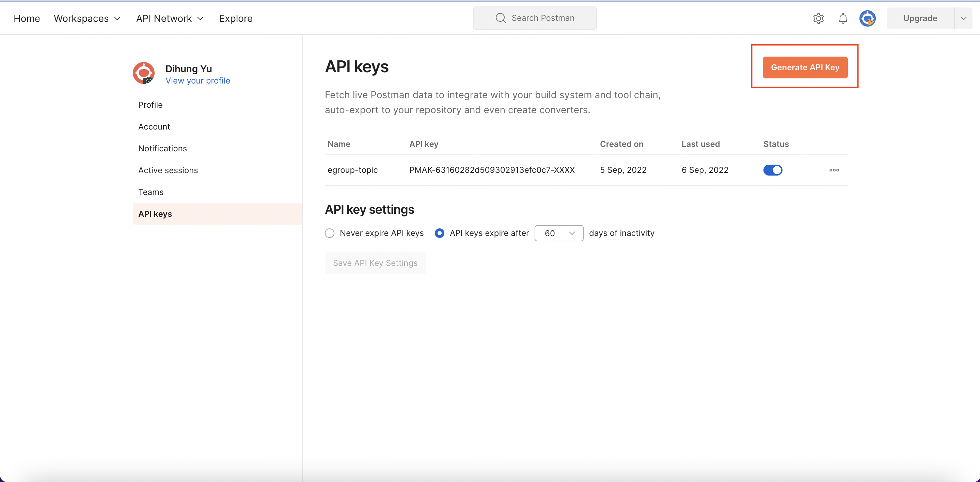Click the Upgrade button
This screenshot has height=482, width=980.
point(920,18)
